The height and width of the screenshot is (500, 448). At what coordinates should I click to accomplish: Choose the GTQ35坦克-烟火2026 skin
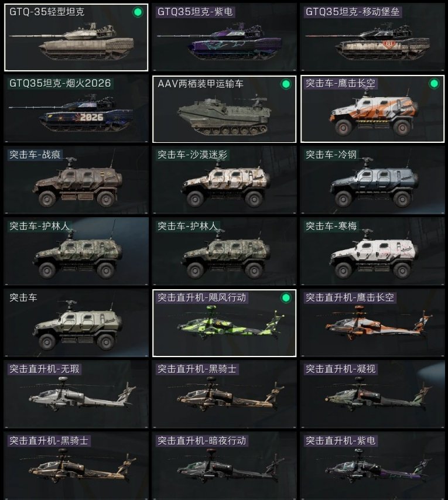pyautogui.click(x=76, y=109)
